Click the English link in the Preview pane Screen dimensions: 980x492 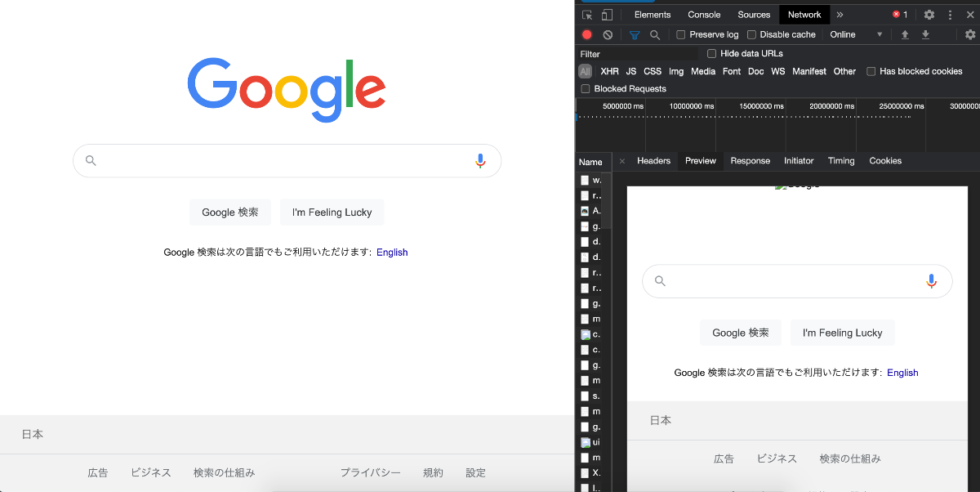click(x=902, y=372)
